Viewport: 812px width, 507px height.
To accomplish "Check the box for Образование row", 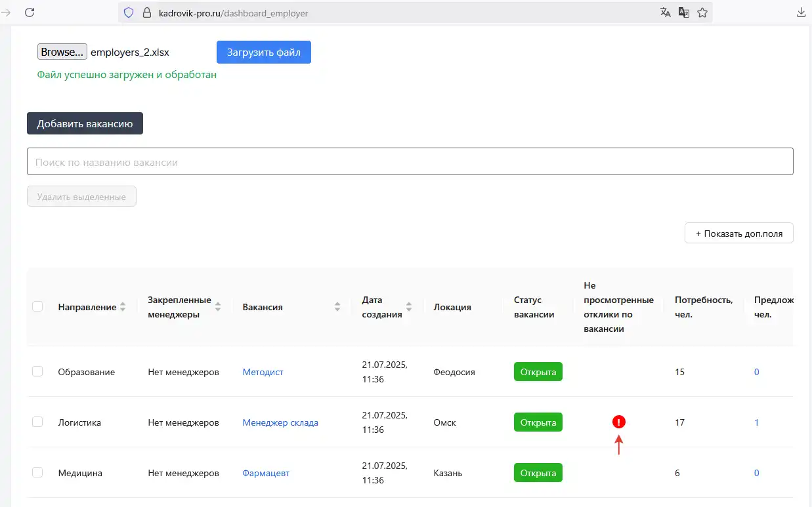I will coord(37,371).
